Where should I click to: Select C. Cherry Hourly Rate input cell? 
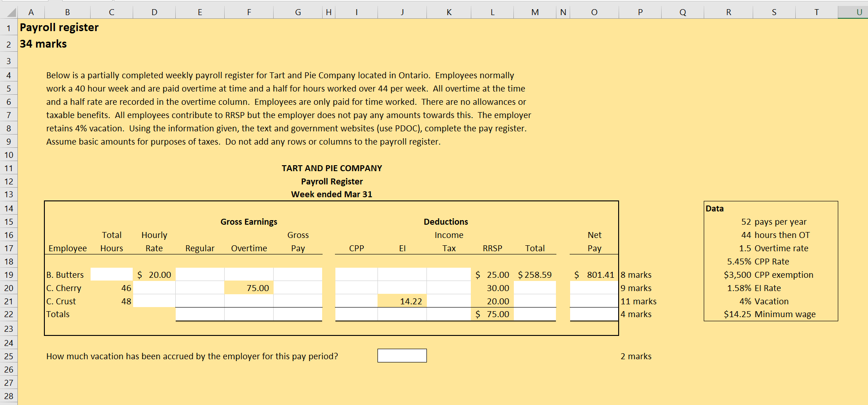pyautogui.click(x=154, y=288)
